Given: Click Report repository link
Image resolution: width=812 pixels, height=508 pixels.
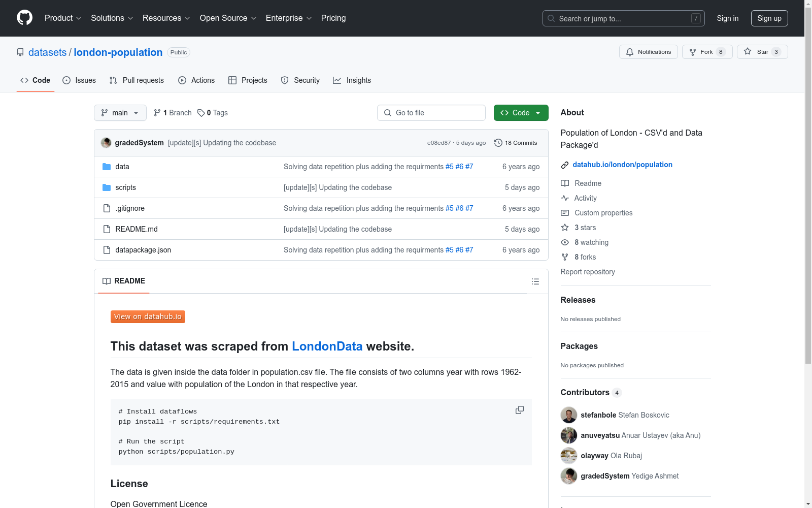Looking at the screenshot, I should [x=588, y=272].
